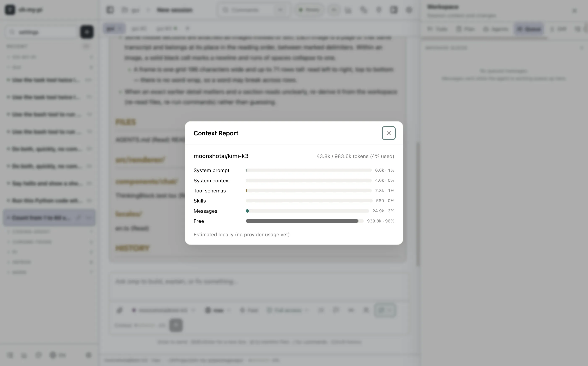Select the Free row label
This screenshot has height=366, width=588.
pos(199,221)
